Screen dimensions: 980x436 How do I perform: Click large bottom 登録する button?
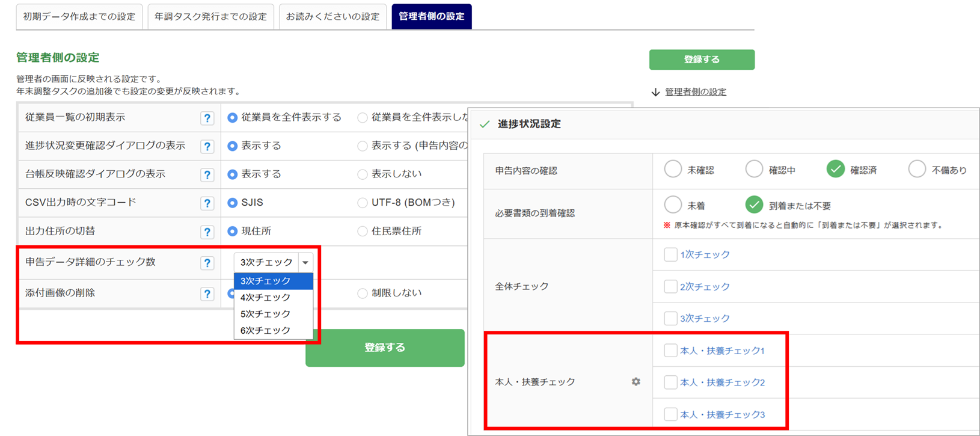pyautogui.click(x=385, y=348)
